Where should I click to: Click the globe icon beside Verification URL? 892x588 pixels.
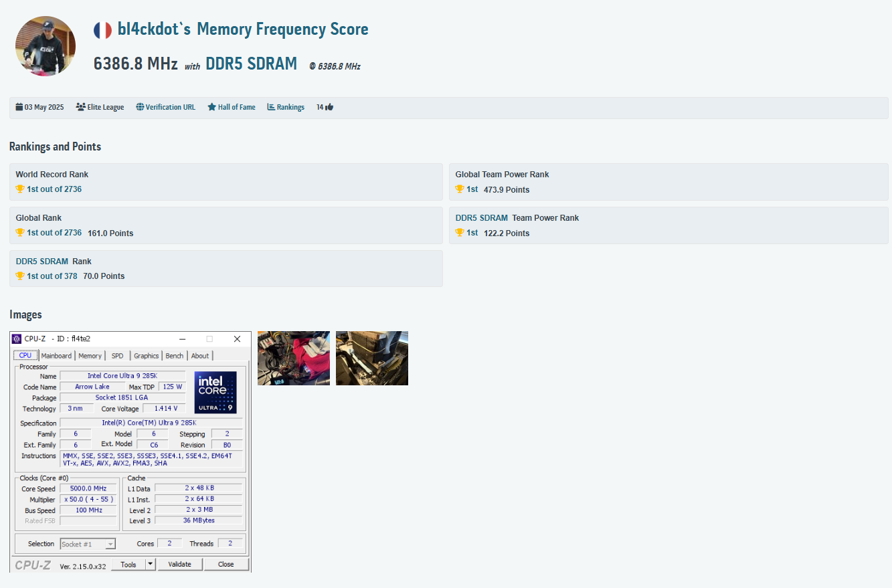(140, 107)
